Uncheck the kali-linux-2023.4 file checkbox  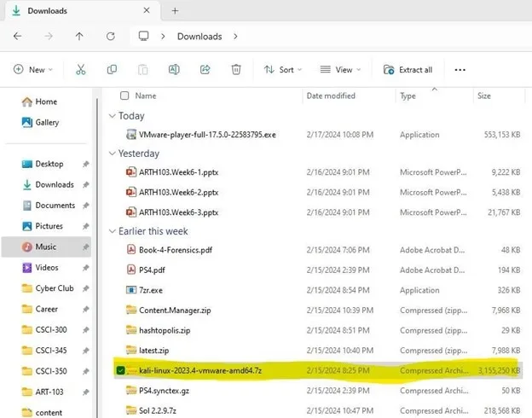point(120,370)
